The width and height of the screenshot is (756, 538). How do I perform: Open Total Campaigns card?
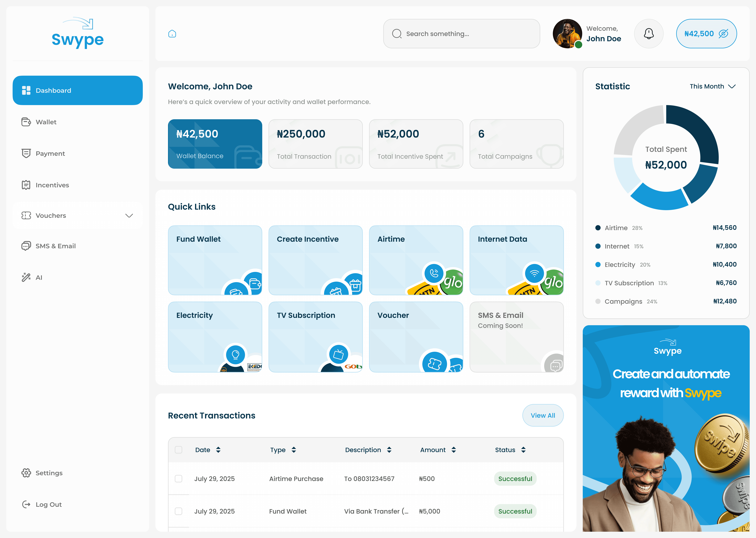pyautogui.click(x=517, y=144)
